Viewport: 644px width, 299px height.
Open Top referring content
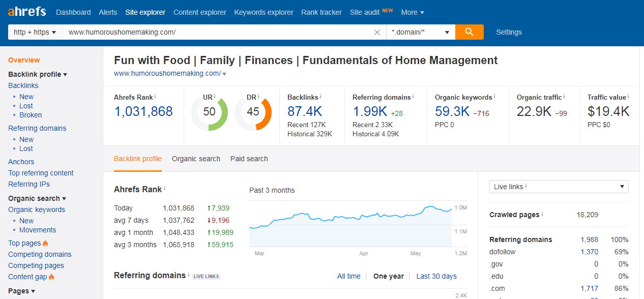tap(41, 173)
